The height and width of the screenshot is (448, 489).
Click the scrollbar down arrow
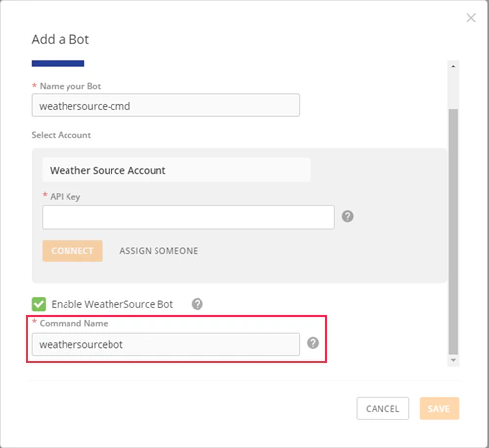453,360
